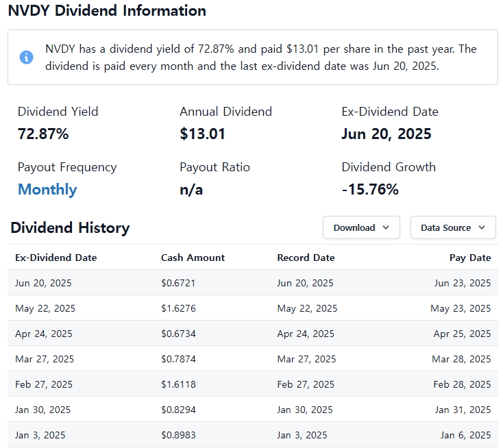The height and width of the screenshot is (448, 503).
Task: Select the $0.8983 cash amount cell
Action: click(x=178, y=435)
